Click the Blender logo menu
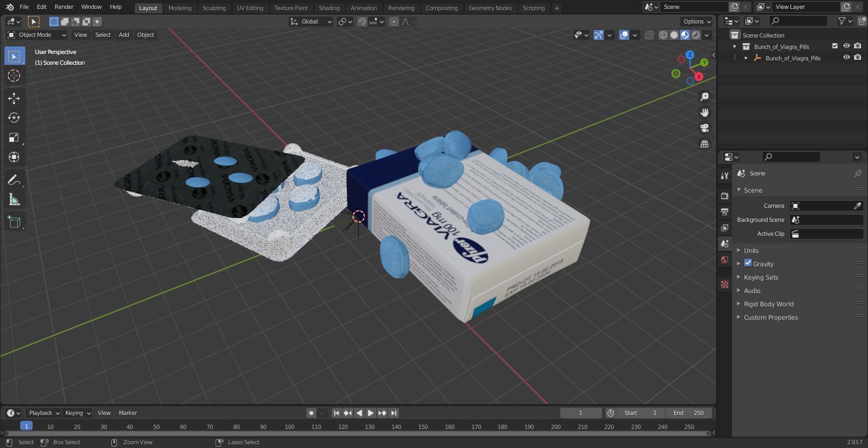This screenshot has height=448, width=868. [10, 7]
